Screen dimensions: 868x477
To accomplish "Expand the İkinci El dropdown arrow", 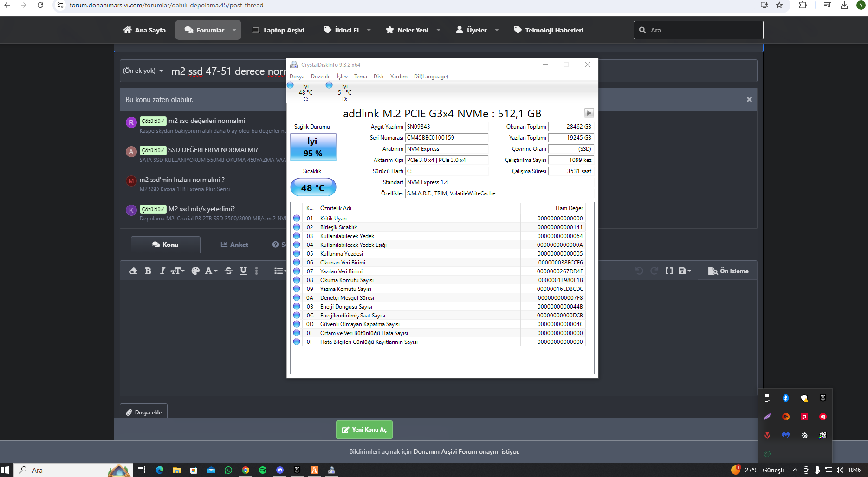I will tap(369, 30).
